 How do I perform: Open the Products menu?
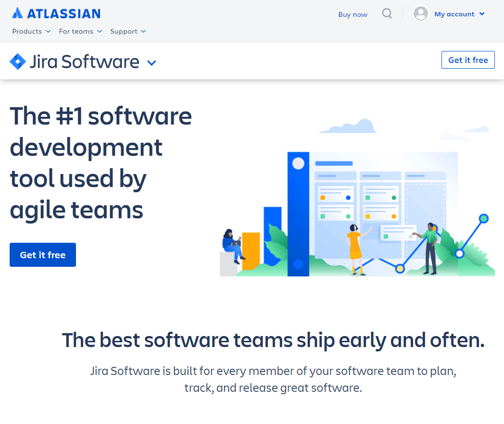pyautogui.click(x=32, y=31)
